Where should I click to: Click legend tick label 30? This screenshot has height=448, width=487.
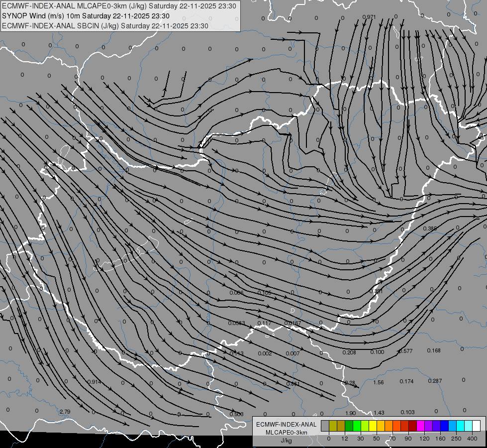361,439
